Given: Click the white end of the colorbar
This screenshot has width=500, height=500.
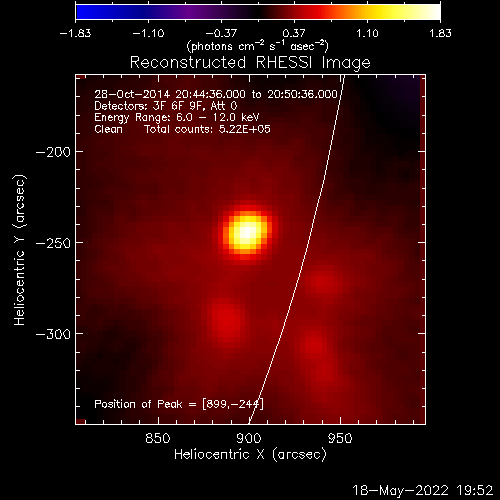Looking at the screenshot, I should pos(432,12).
